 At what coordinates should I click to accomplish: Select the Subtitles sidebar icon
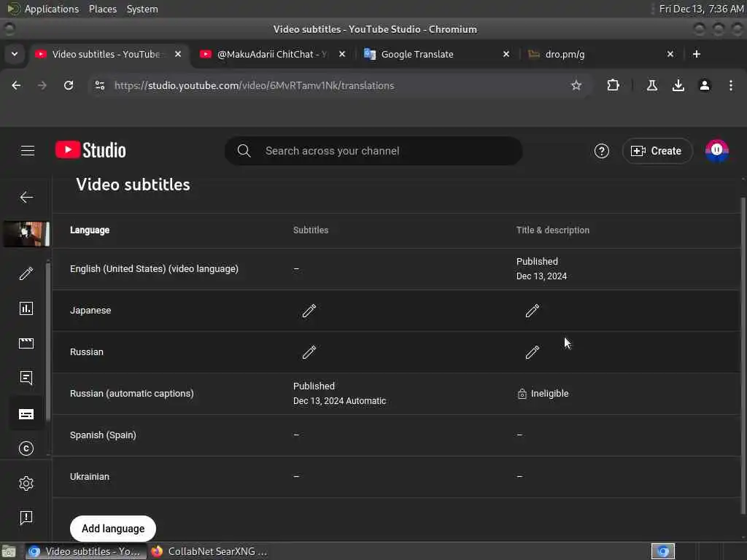point(26,414)
